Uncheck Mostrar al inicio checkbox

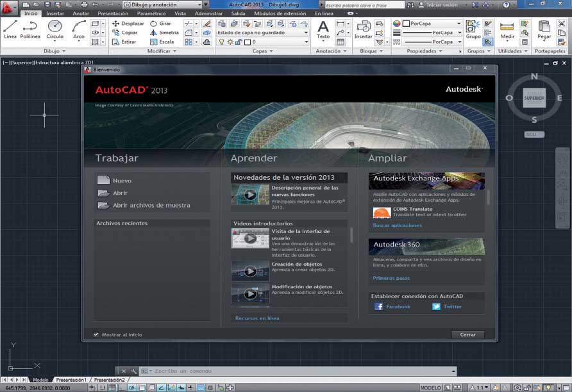click(96, 334)
